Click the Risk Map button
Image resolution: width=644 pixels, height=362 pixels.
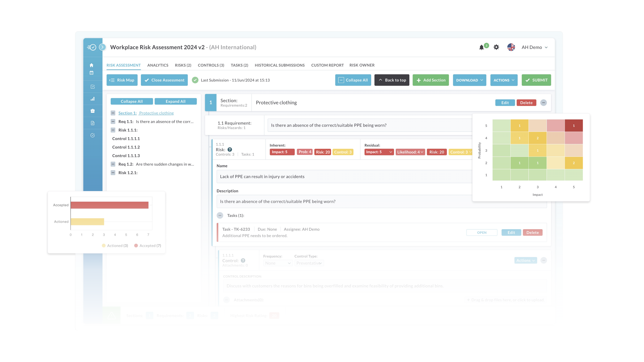(x=122, y=80)
